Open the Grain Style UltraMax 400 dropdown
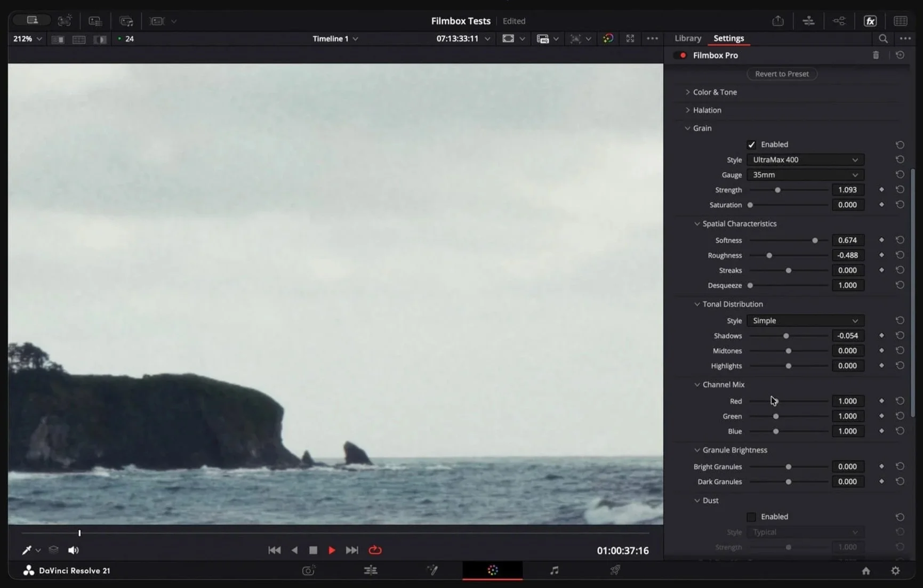This screenshot has height=588, width=923. 805,159
